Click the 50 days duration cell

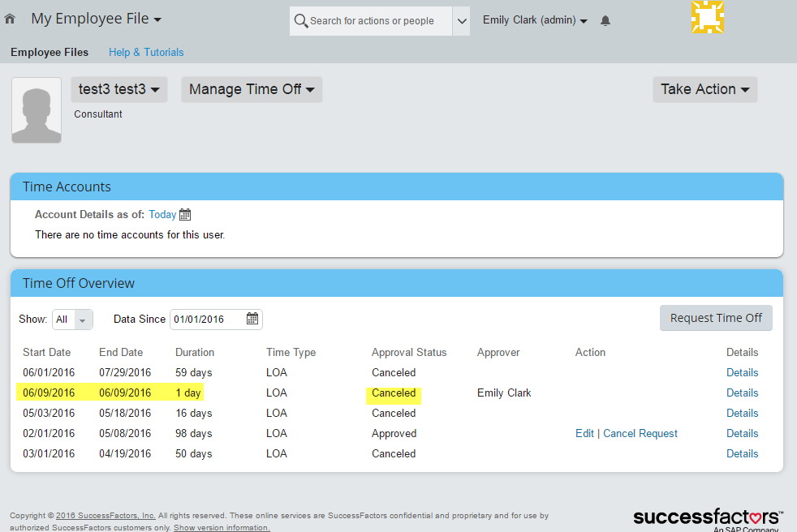tap(194, 454)
